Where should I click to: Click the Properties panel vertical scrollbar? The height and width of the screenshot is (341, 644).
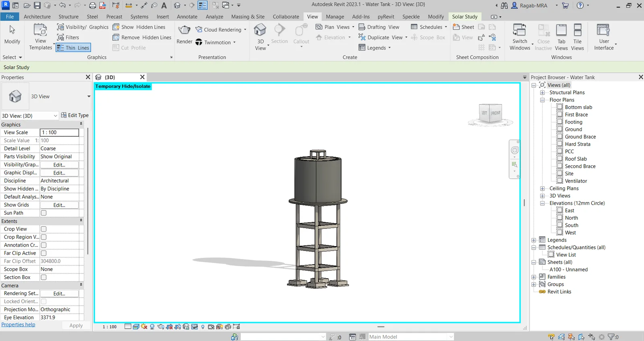(88, 191)
